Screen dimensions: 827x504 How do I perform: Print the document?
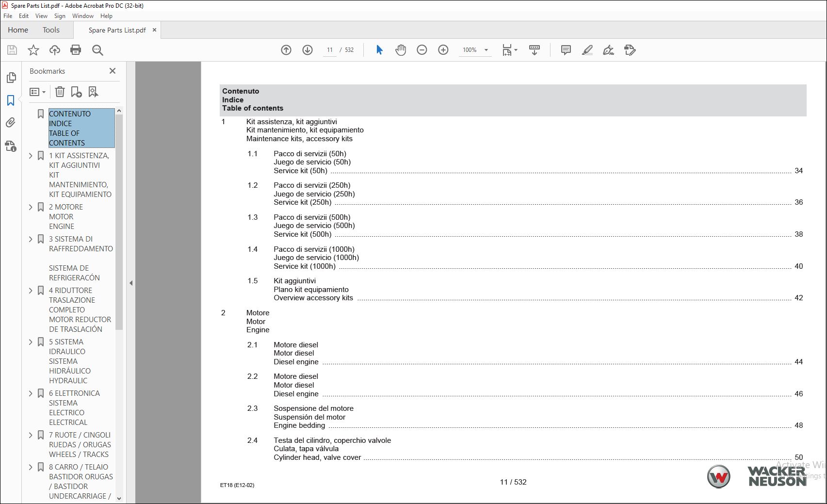tap(76, 50)
